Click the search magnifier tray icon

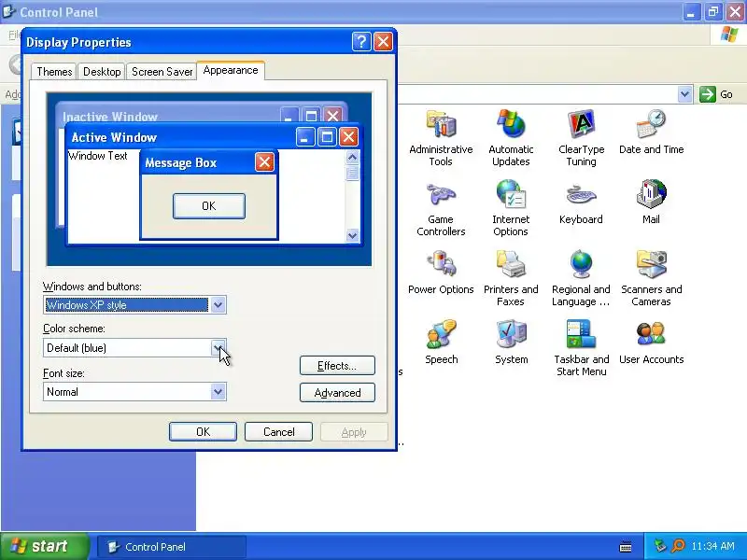tap(678, 546)
